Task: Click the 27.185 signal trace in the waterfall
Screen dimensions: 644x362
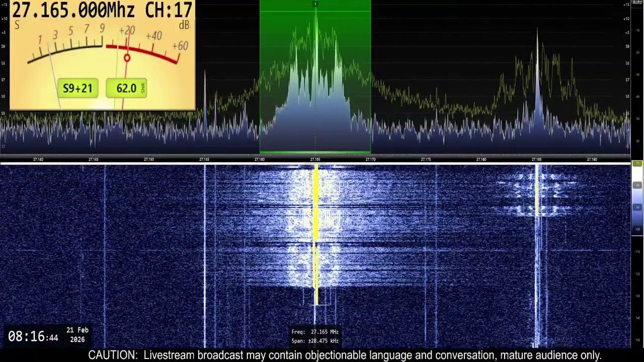Action: click(x=537, y=191)
